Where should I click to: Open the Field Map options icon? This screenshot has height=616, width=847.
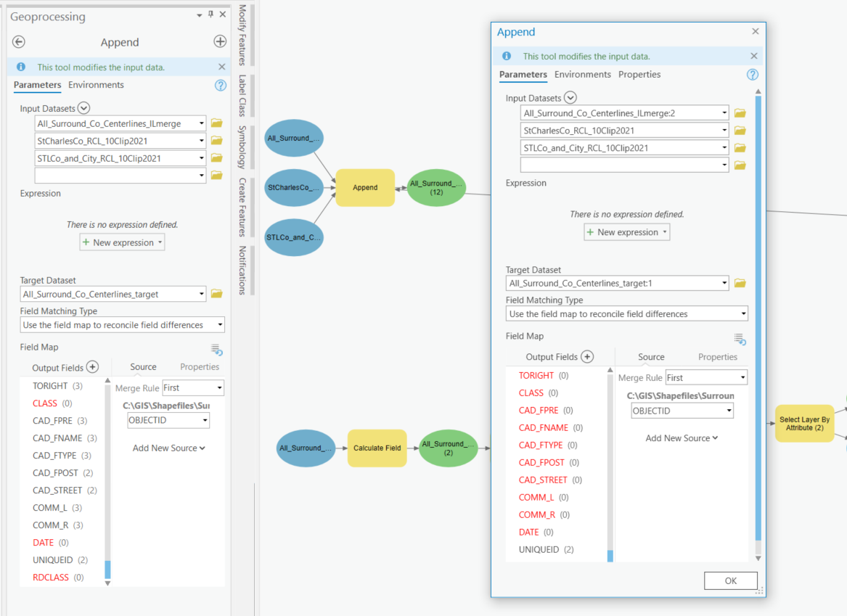740,338
